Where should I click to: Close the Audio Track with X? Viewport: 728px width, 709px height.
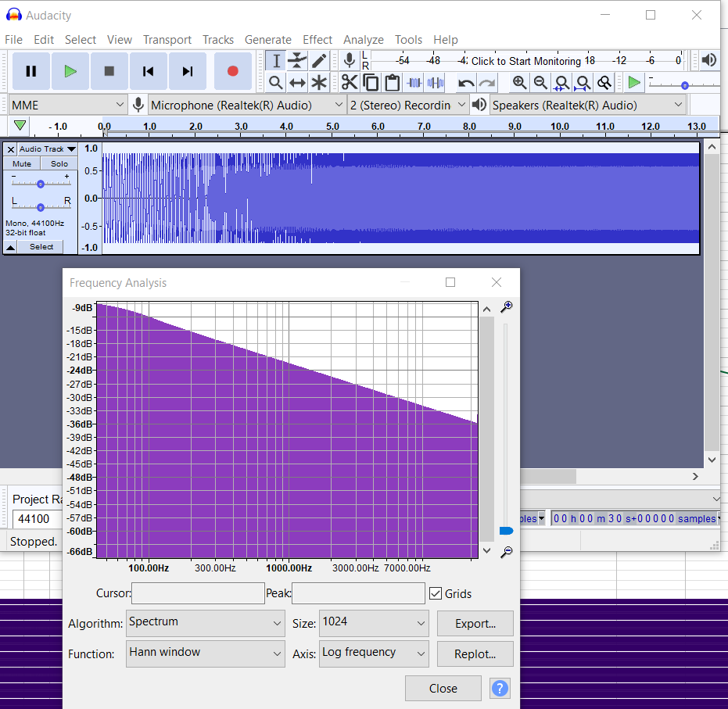[11, 149]
